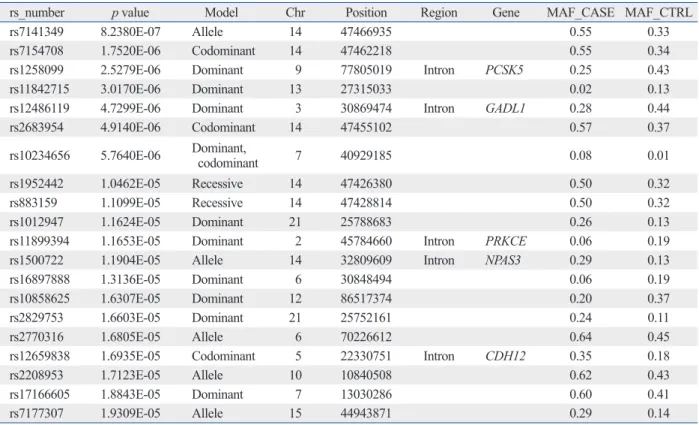Select the rs883159 cell
Image resolution: width=699 pixels, height=425 pixels.
pos(33,203)
